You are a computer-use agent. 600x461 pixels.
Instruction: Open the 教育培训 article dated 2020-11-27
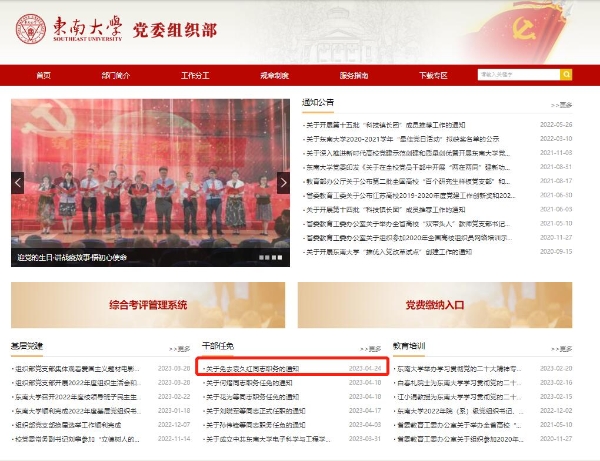click(460, 439)
